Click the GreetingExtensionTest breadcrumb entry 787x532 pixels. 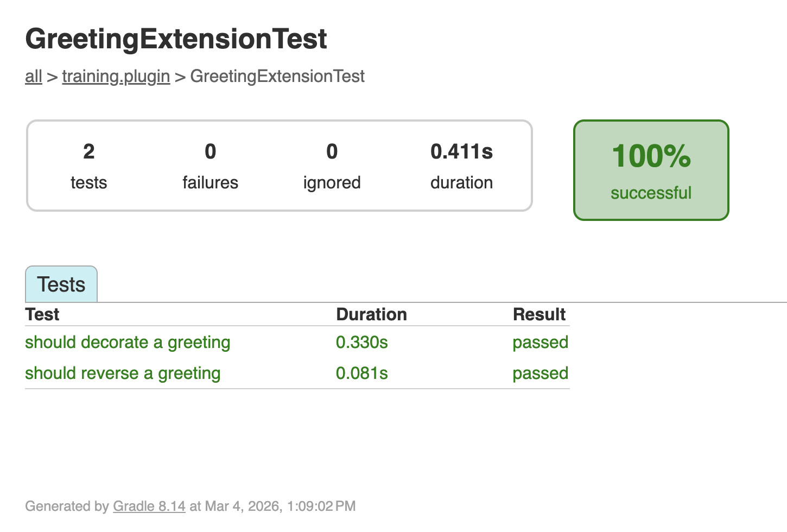pos(277,76)
